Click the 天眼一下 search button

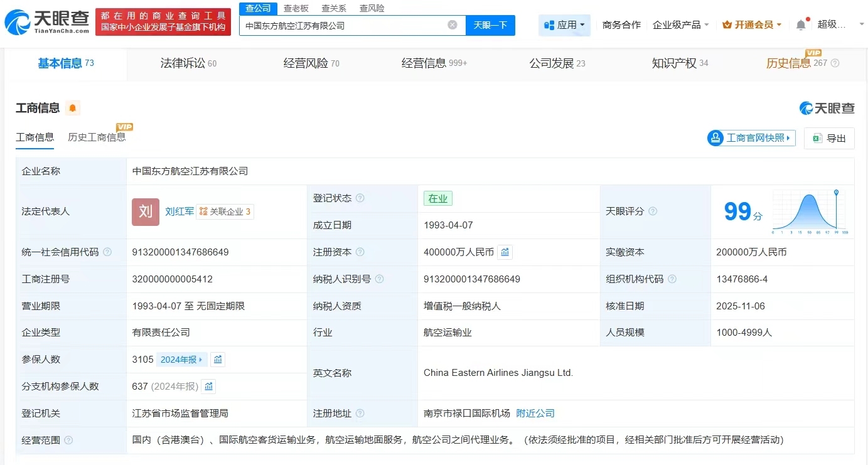coord(490,25)
